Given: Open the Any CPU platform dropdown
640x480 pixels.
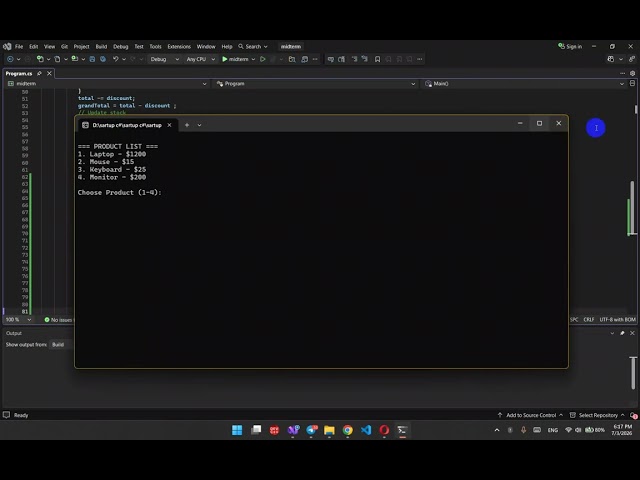Looking at the screenshot, I should (x=200, y=59).
